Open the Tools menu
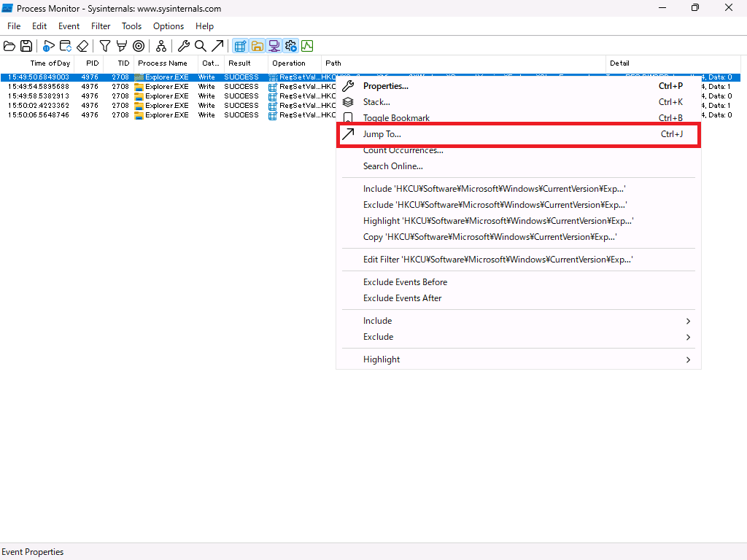This screenshot has height=560, width=747. coord(131,26)
